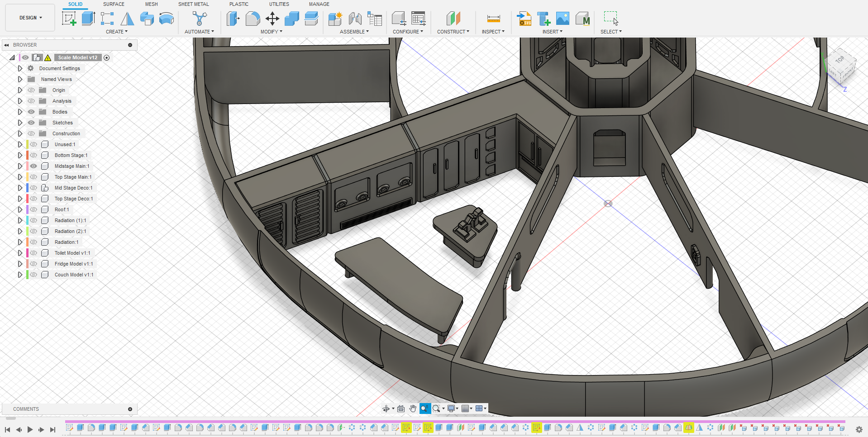
Task: Open the ASSEMBLE menu label
Action: [354, 32]
